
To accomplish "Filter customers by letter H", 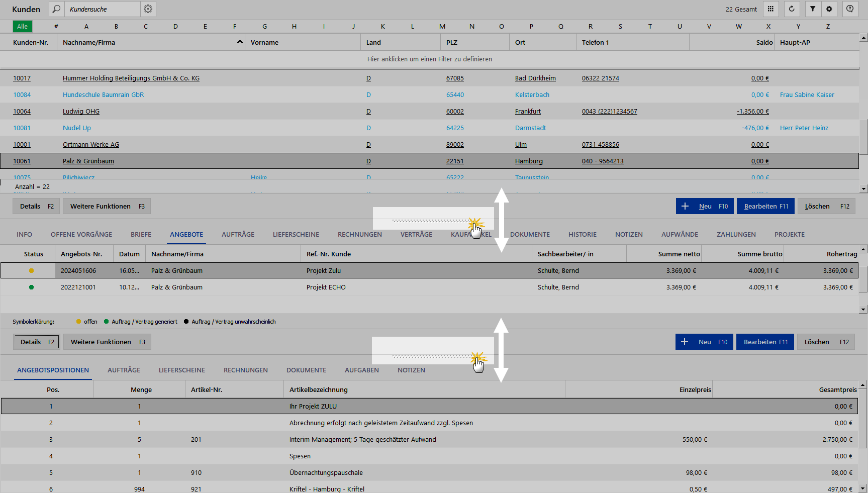I will click(294, 27).
